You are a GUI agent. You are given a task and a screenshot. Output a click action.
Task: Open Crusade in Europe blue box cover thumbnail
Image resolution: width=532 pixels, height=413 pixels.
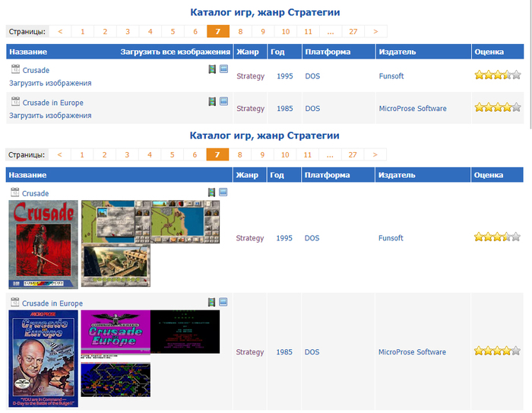43,358
